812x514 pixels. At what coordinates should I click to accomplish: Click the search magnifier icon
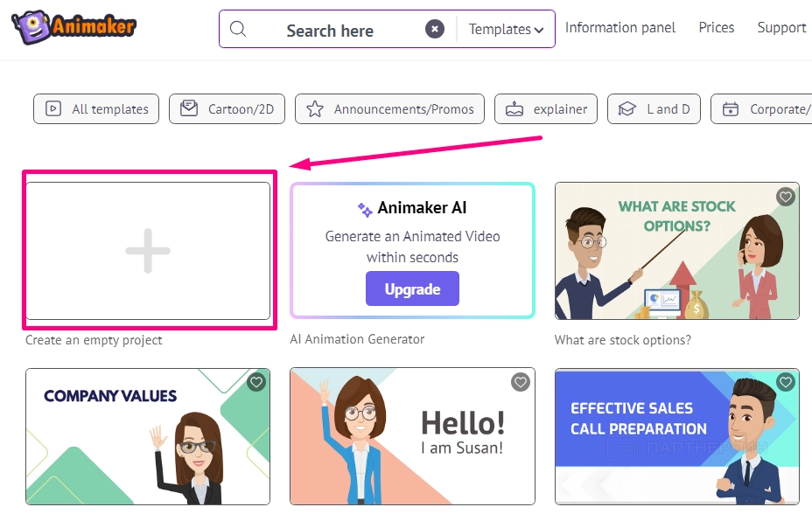238,29
